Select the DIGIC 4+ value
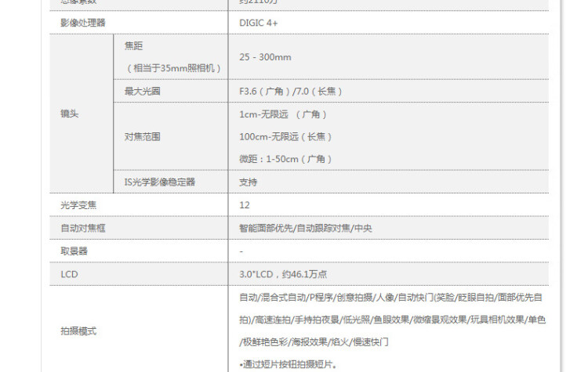The height and width of the screenshot is (372, 588). click(259, 23)
